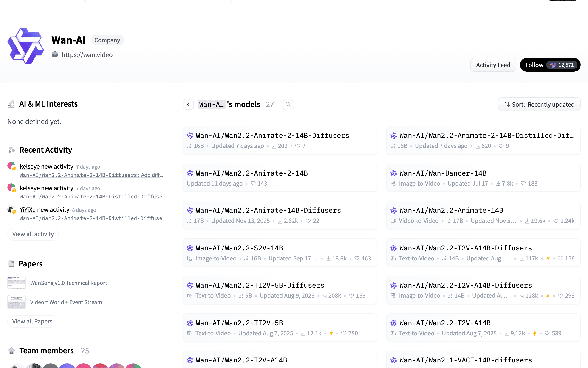Image resolution: width=588 pixels, height=368 pixels.
Task: Click the lightning inference icon on Wan2.2-T2V-A14B-Diffusers
Action: [x=548, y=258]
